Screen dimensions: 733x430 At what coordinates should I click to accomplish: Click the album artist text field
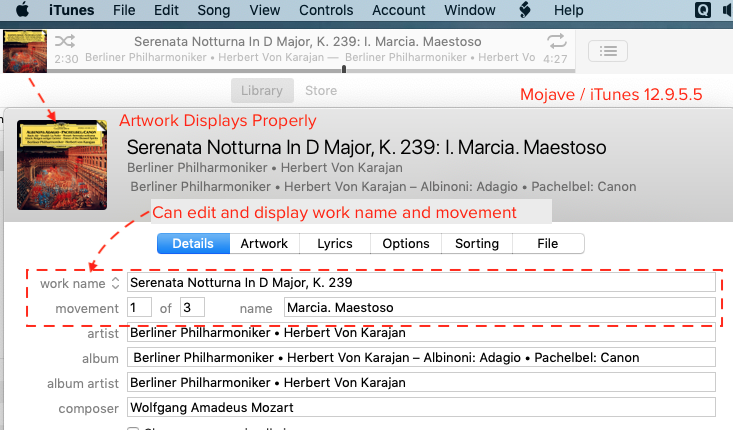click(421, 382)
